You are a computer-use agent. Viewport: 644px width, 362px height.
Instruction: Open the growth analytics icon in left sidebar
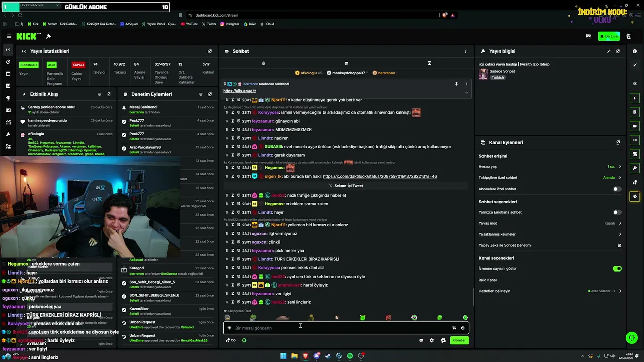point(8,122)
